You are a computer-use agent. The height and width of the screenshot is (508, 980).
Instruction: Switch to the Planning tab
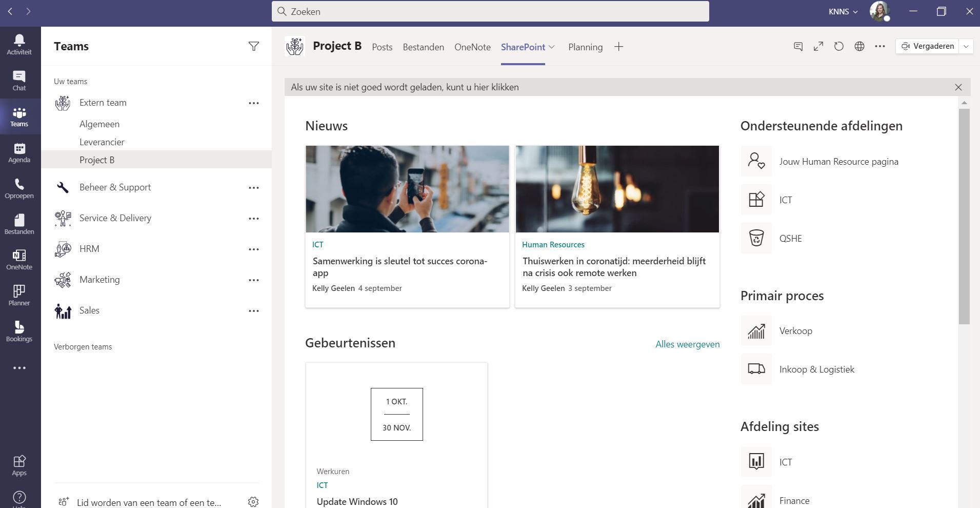point(585,47)
